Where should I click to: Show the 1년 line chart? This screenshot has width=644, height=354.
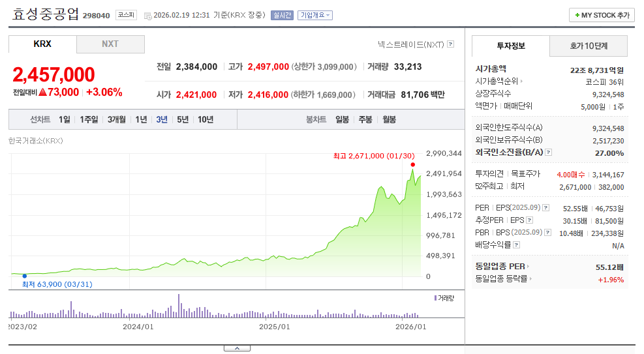[141, 119]
